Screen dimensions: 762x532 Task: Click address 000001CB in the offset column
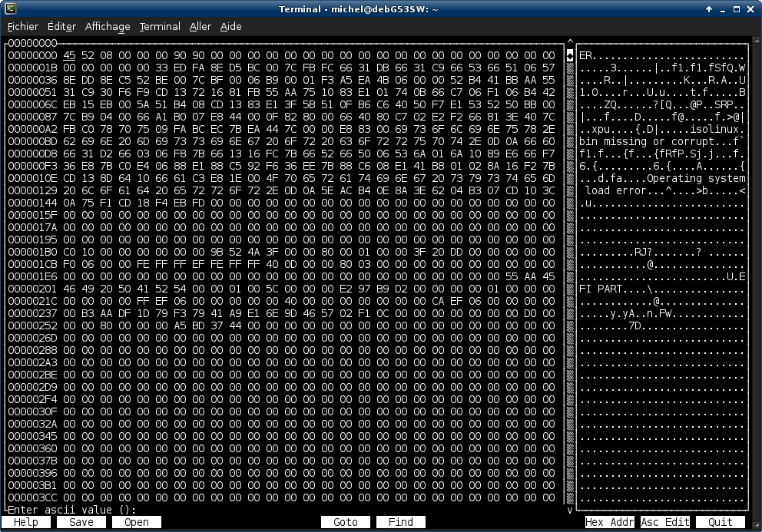tap(32, 264)
